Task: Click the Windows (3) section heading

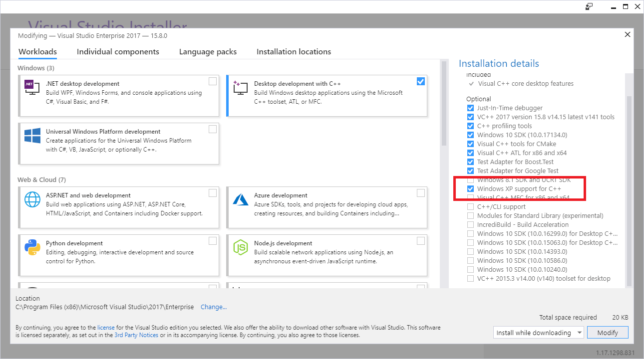Action: [36, 68]
